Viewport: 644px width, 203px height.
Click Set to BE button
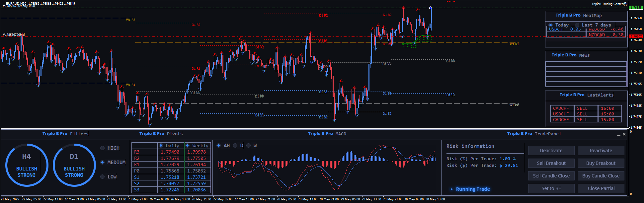tap(551, 188)
